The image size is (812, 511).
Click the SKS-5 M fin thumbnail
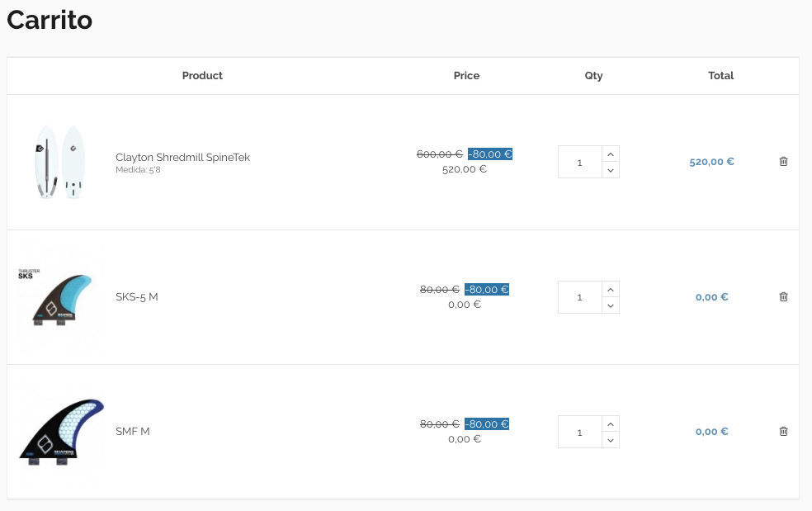click(x=59, y=297)
